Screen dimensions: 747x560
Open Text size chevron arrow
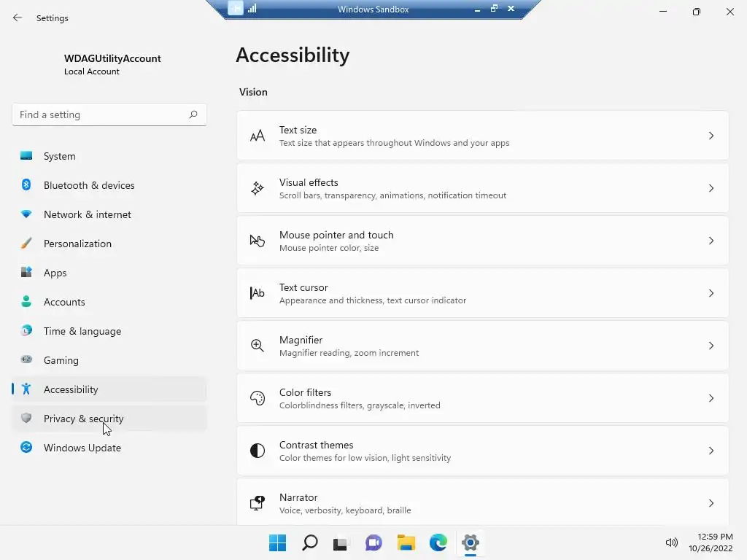point(711,136)
